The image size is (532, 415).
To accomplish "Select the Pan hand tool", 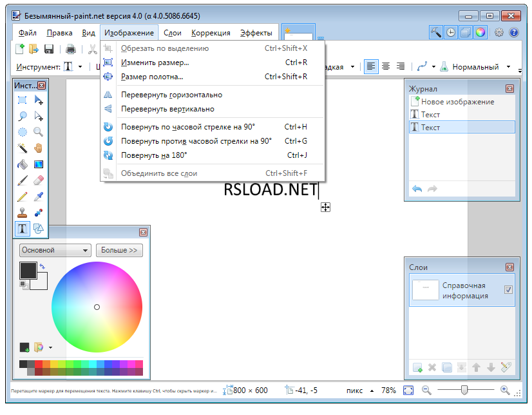I will pyautogui.click(x=39, y=148).
